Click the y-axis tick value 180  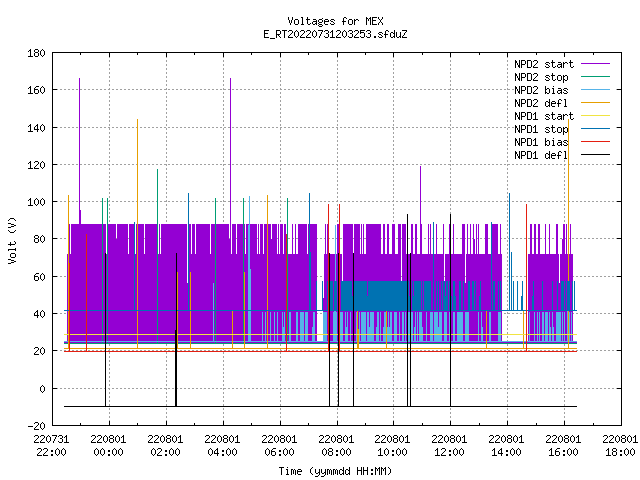36,53
